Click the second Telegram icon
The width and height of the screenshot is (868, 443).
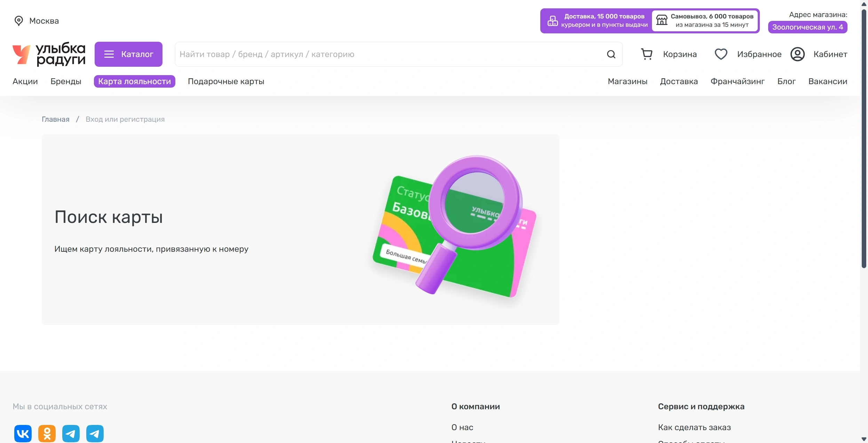(95, 434)
